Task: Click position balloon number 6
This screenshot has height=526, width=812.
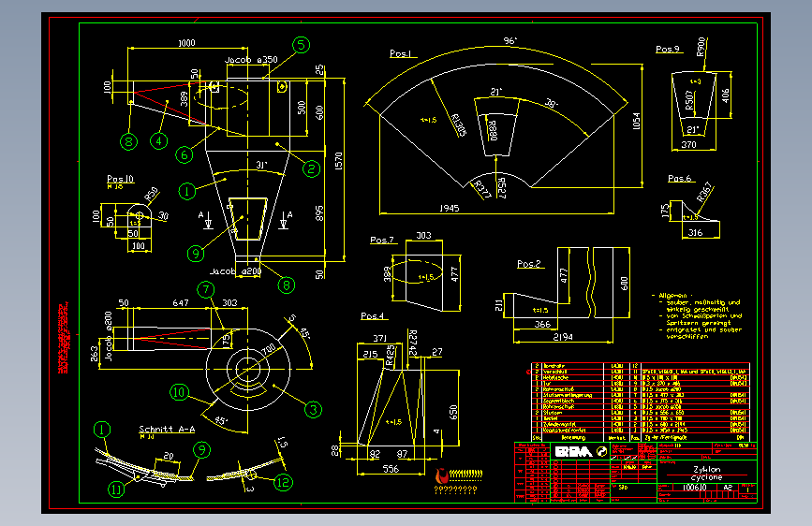Action: pyautogui.click(x=185, y=154)
